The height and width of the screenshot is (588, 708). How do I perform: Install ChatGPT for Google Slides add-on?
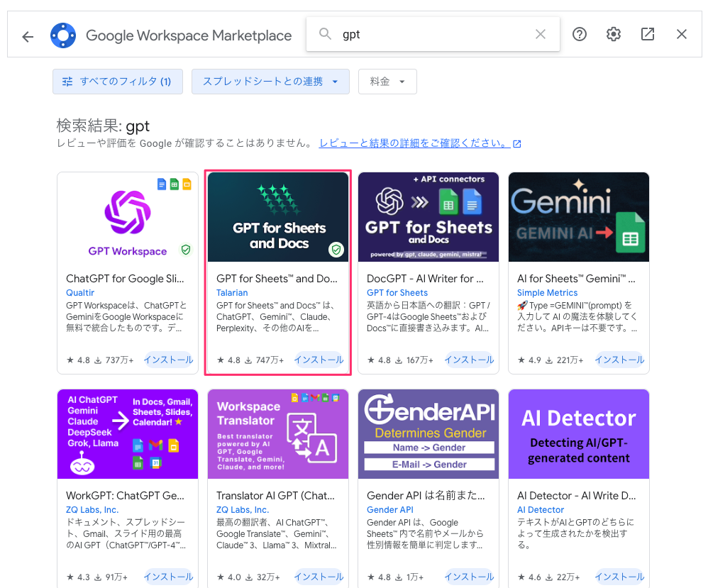tap(168, 360)
